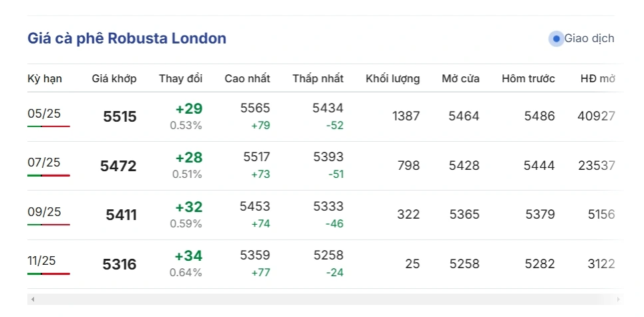
Task: Click the Khối lượng column header
Action: [393, 79]
